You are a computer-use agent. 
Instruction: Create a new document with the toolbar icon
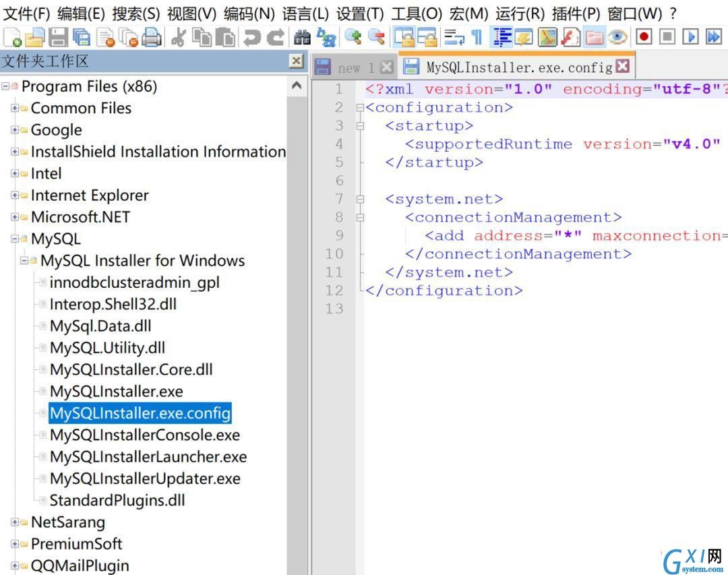point(12,37)
